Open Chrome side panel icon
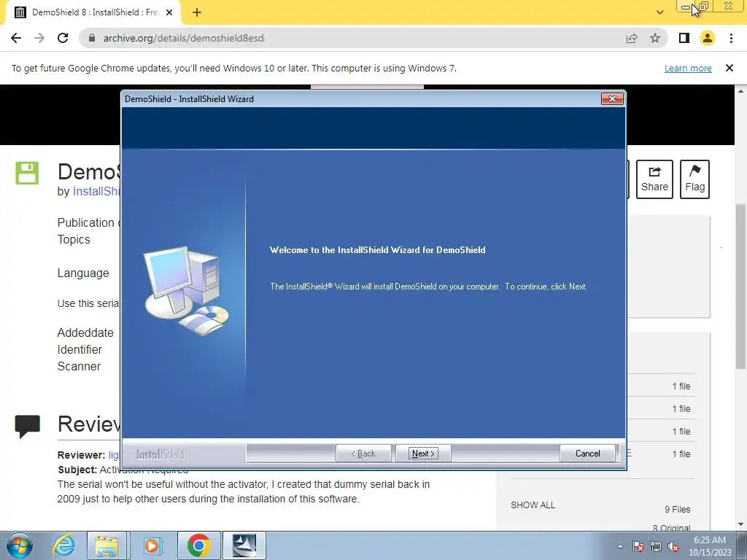 point(684,38)
